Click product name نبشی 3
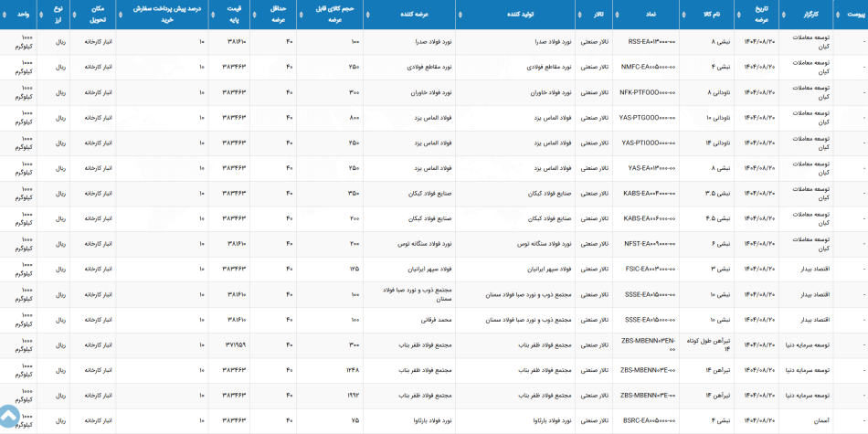 (x=722, y=270)
